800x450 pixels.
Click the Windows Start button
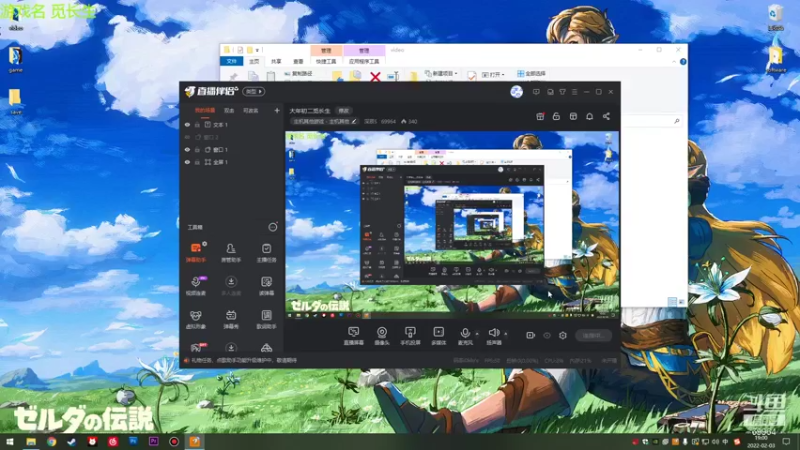coord(10,441)
